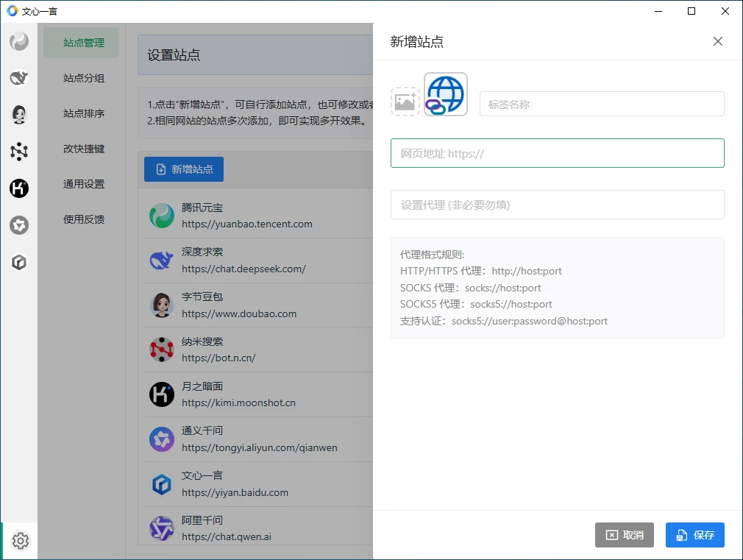Open 站点排序 settings page
The height and width of the screenshot is (560, 743).
click(x=83, y=113)
